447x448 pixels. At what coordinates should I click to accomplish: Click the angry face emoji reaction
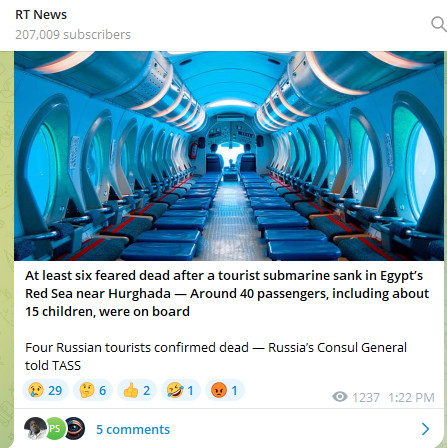click(219, 390)
